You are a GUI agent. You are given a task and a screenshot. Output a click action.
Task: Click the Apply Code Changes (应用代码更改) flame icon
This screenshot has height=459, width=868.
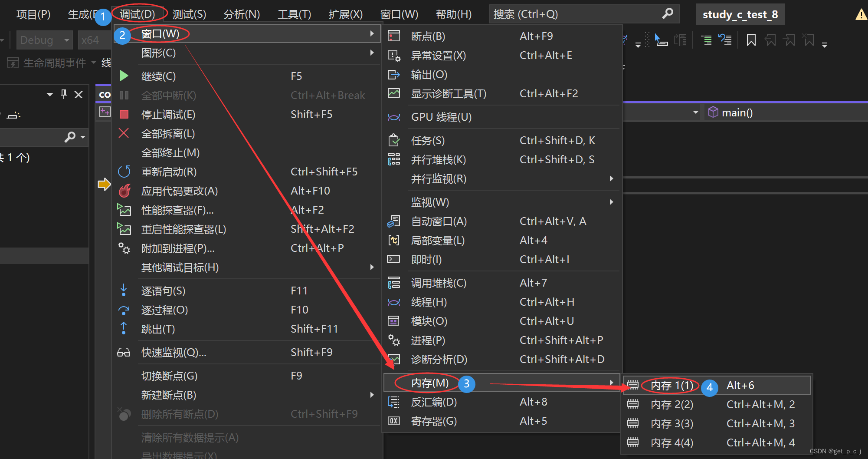pyautogui.click(x=124, y=191)
